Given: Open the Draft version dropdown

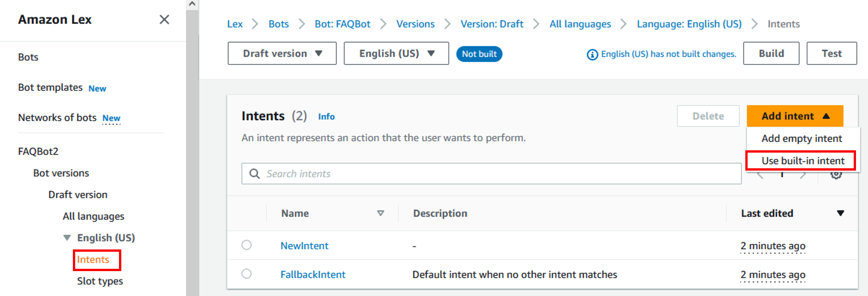Looking at the screenshot, I should [x=282, y=53].
